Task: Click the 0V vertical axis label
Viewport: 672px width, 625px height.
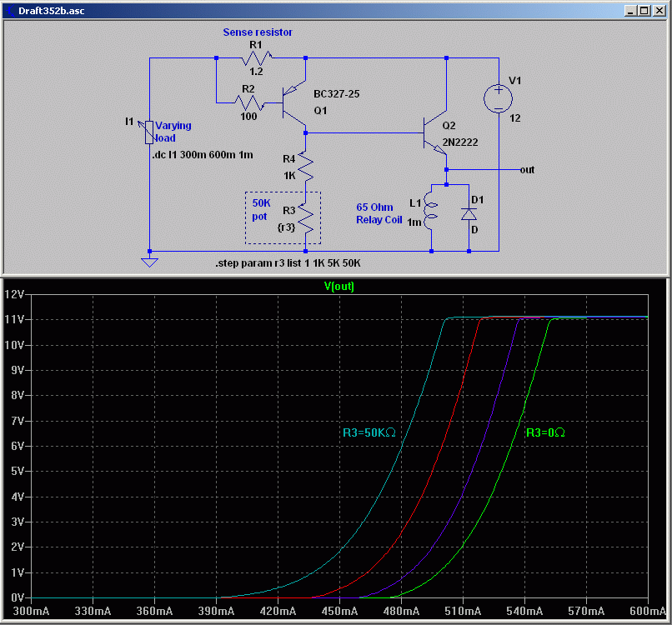Action: click(18, 597)
